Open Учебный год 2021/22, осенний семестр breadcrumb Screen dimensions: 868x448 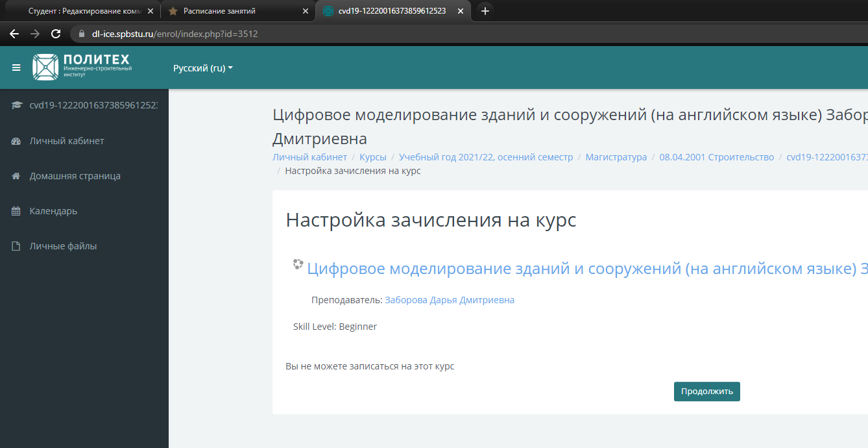(486, 157)
